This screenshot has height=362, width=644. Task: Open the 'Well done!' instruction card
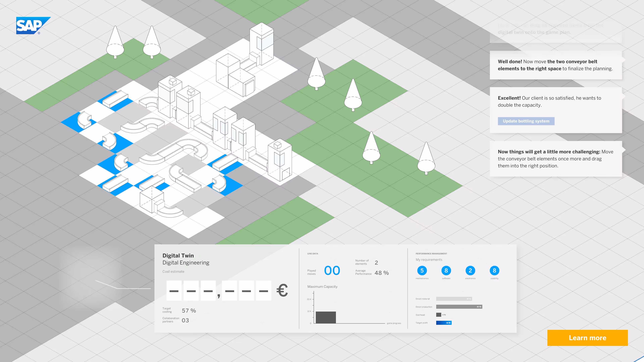tap(555, 65)
